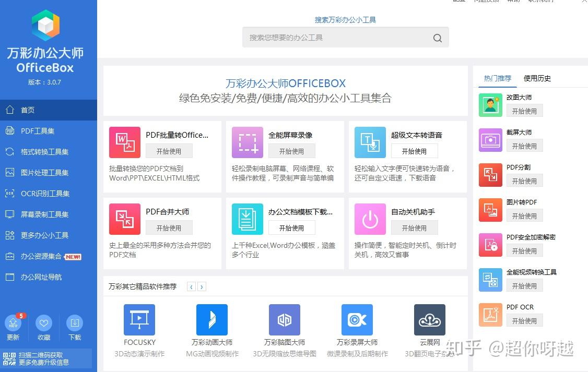The width and height of the screenshot is (588, 372).
Task: Start using 图片转PDF
Action: 524,216
